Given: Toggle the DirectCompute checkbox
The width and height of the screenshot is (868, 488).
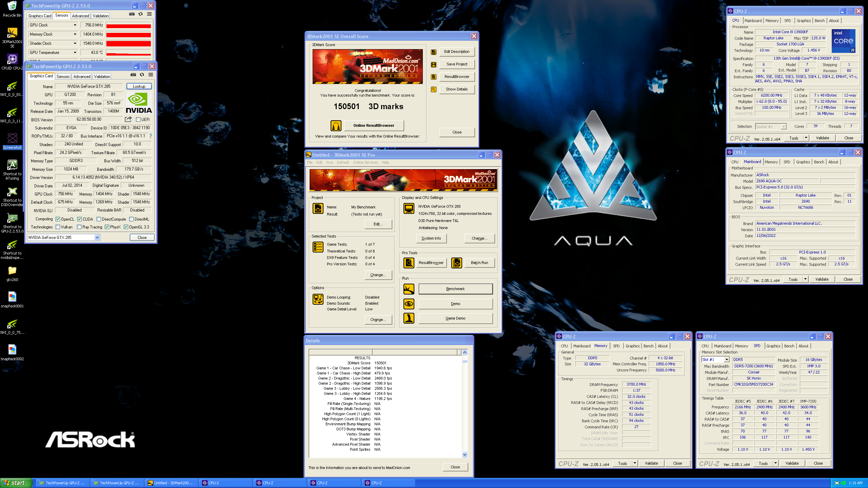Looking at the screenshot, I should tap(99, 219).
